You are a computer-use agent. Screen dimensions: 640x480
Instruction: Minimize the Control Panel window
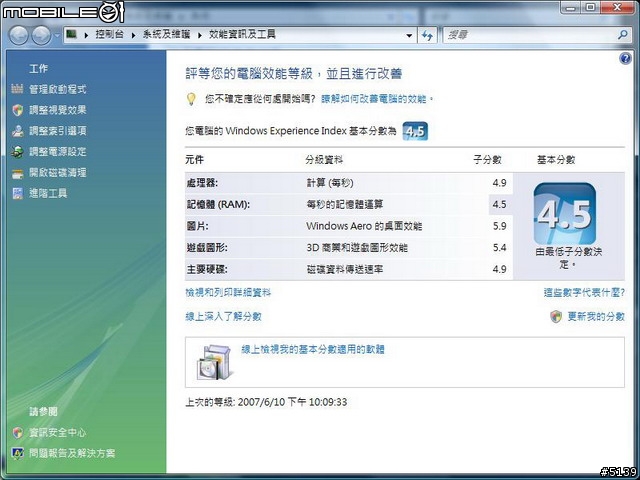coord(571,7)
